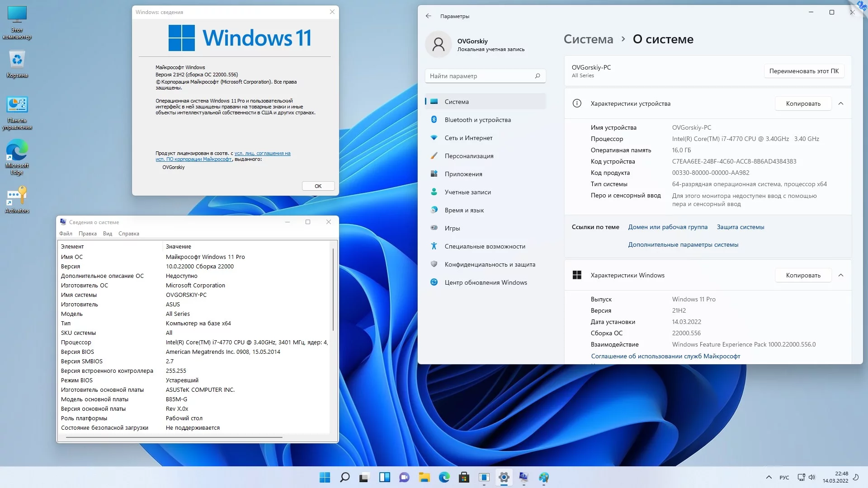This screenshot has width=868, height=488.
Task: Click OK in Windows сведения dialog
Action: pyautogui.click(x=318, y=186)
